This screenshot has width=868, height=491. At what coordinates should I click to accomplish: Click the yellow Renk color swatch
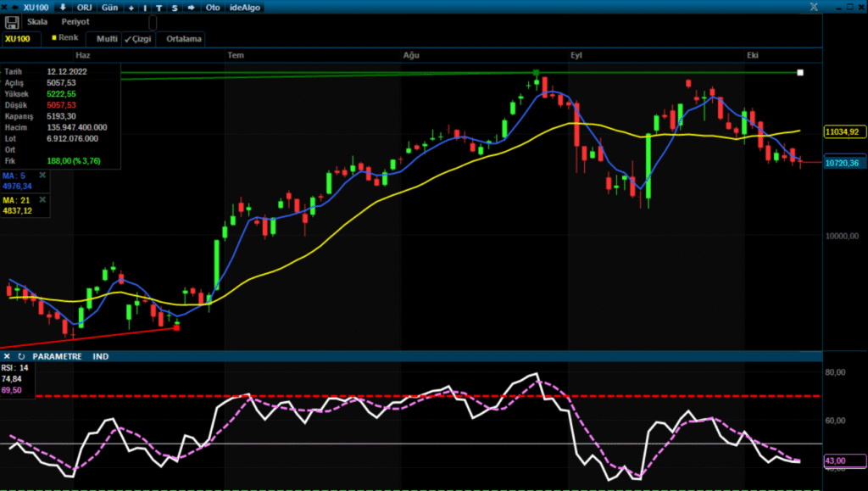(54, 38)
